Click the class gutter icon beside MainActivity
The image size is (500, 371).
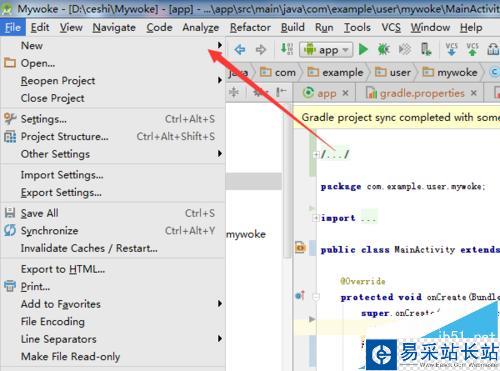pos(300,248)
